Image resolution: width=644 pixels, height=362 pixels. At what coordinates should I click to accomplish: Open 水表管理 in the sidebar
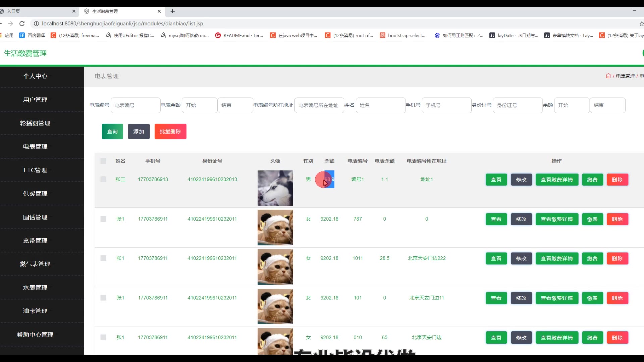(35, 288)
